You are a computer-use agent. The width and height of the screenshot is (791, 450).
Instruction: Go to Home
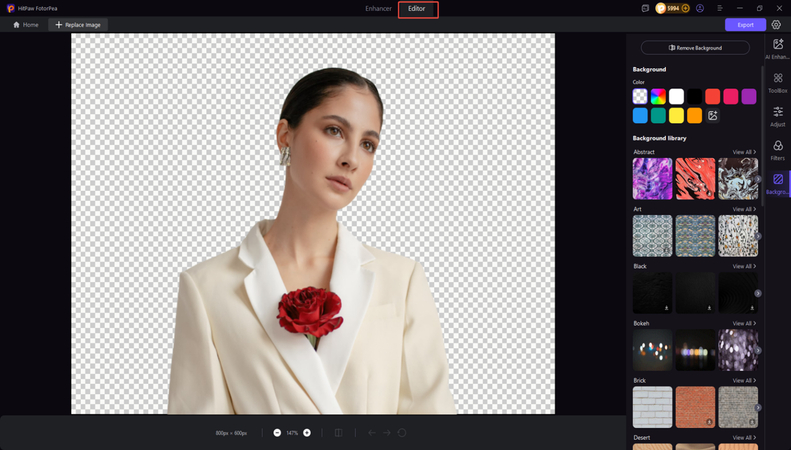tap(25, 25)
